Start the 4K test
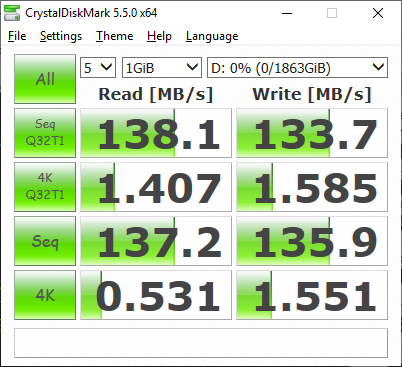 click(x=45, y=295)
